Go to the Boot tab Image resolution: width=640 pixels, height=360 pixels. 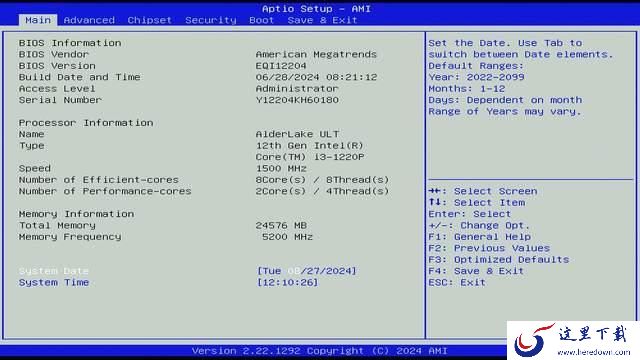point(261,20)
